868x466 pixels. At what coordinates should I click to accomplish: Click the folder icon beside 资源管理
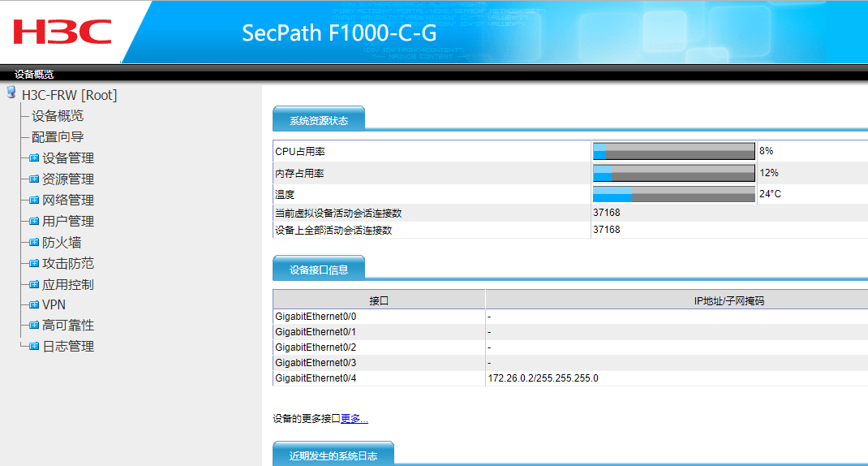34,179
